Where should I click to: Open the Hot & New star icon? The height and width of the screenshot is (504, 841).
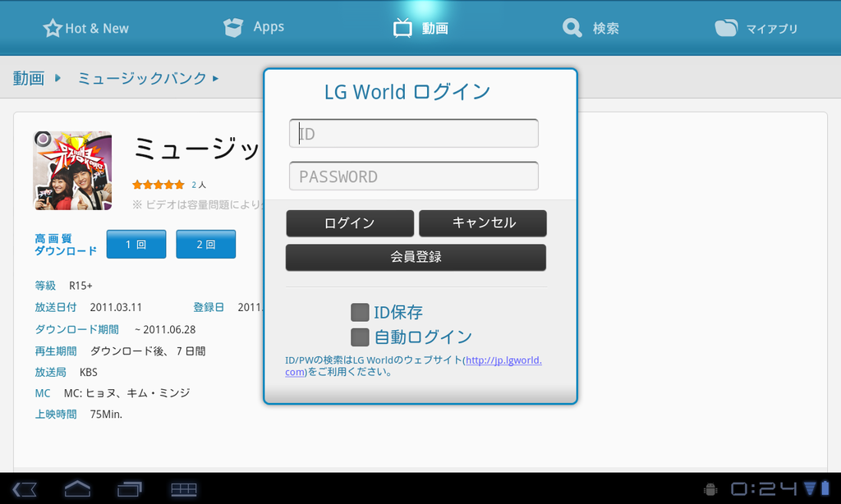tap(53, 28)
